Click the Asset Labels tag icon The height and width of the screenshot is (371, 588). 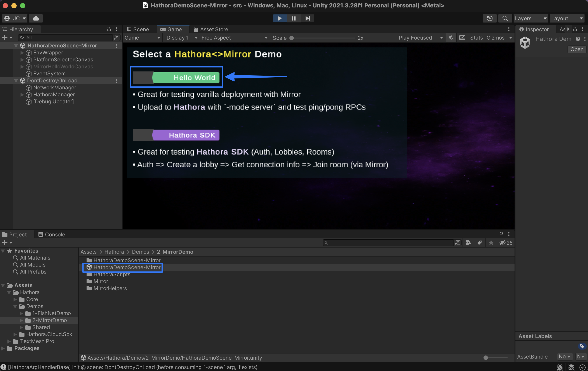click(x=582, y=346)
